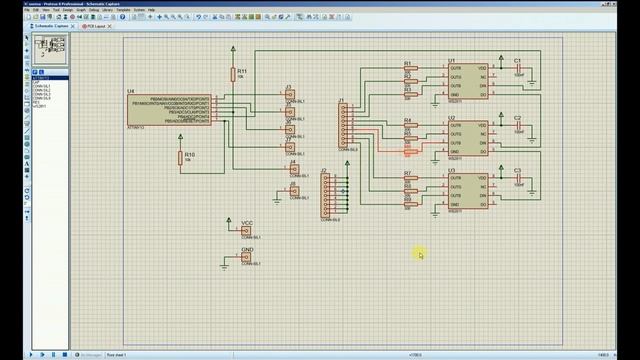
Task: Open the Home page toolbar icon
Action: coord(59,17)
